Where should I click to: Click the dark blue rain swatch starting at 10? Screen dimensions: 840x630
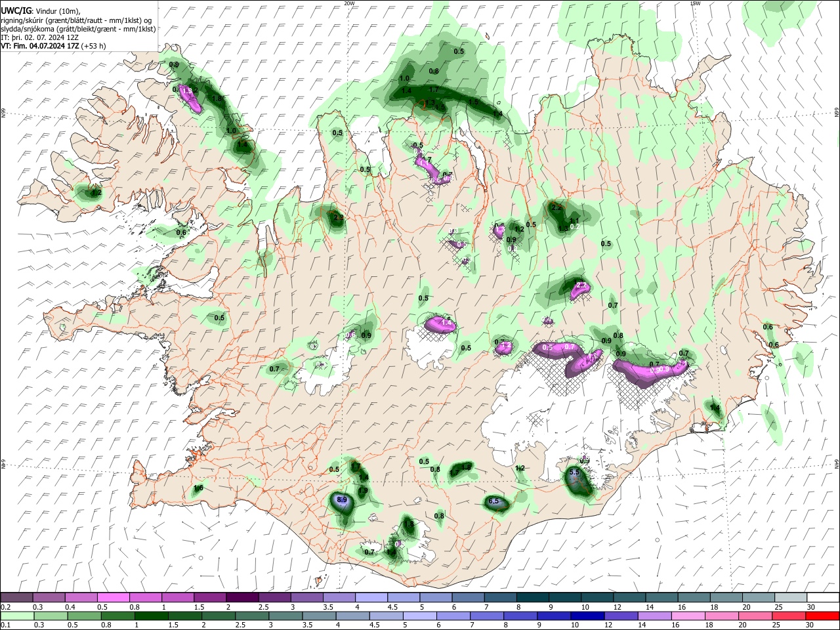(587, 616)
